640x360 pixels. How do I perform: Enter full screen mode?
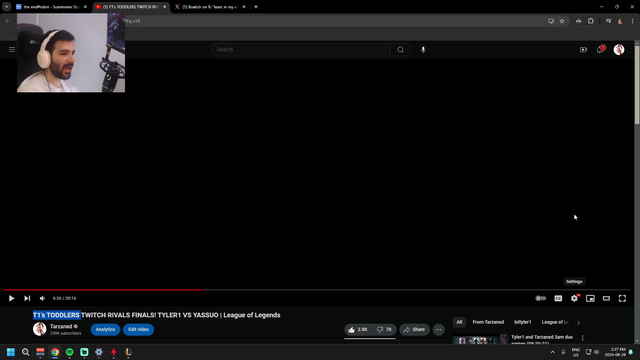[622, 298]
